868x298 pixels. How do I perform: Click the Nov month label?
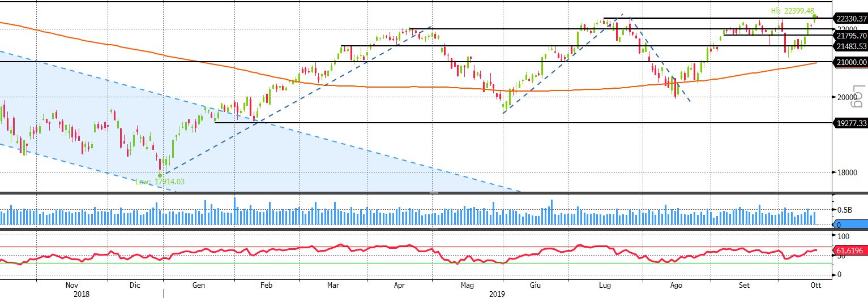coord(71,286)
